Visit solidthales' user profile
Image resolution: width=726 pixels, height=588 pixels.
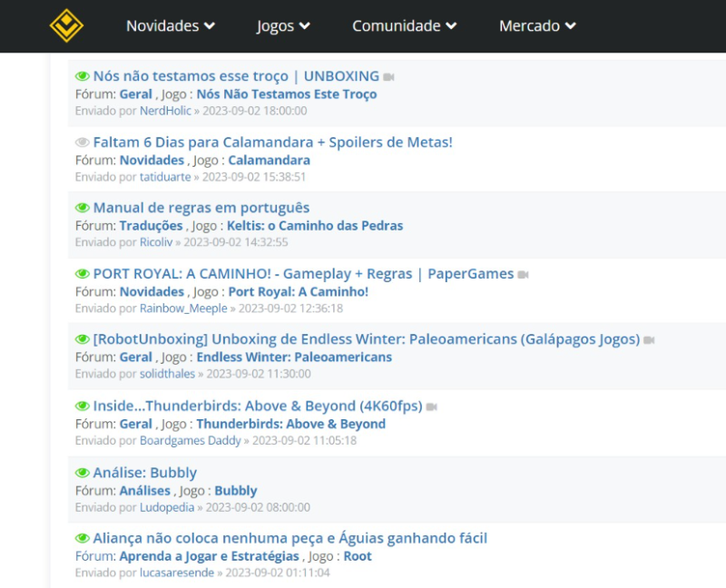tap(167, 374)
